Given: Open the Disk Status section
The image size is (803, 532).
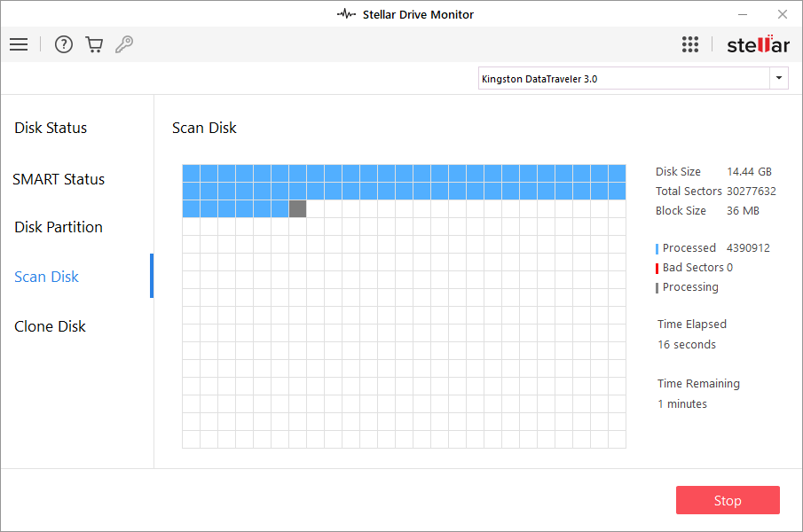Looking at the screenshot, I should click(x=51, y=128).
